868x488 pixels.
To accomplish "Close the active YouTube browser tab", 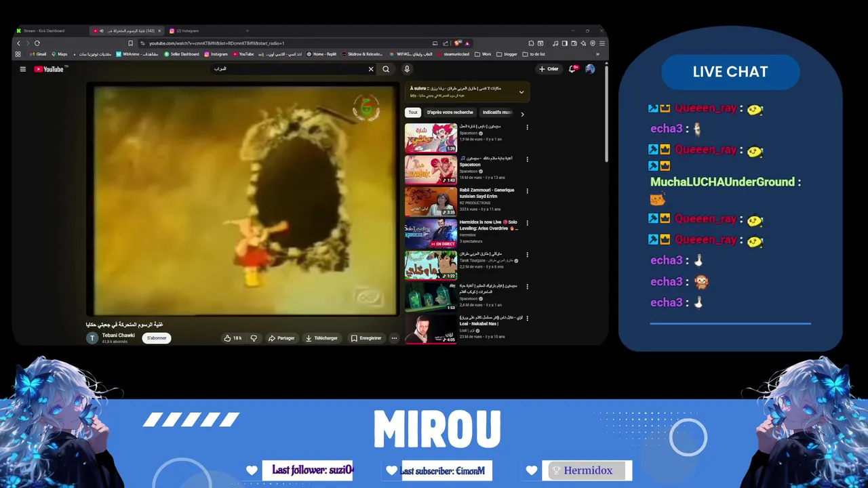I will [159, 30].
